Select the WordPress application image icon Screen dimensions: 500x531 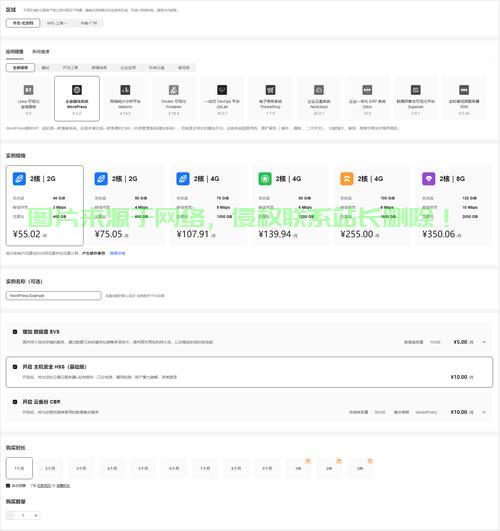77,90
